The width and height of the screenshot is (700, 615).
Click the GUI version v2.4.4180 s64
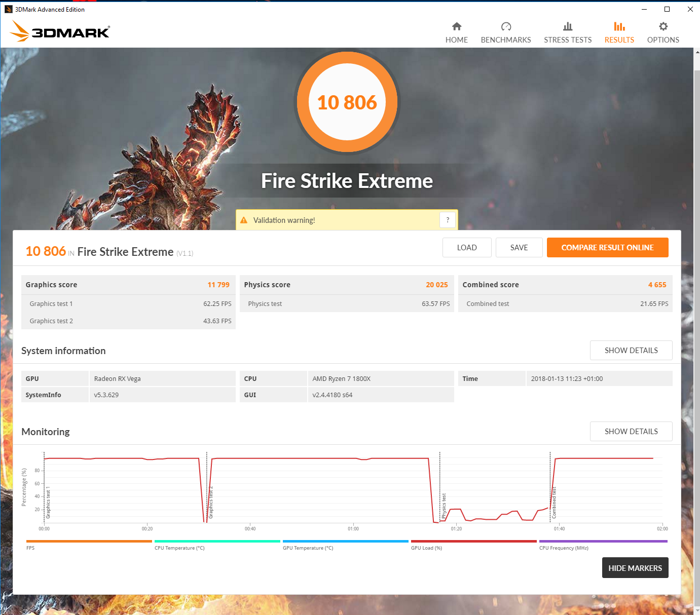coord(333,395)
